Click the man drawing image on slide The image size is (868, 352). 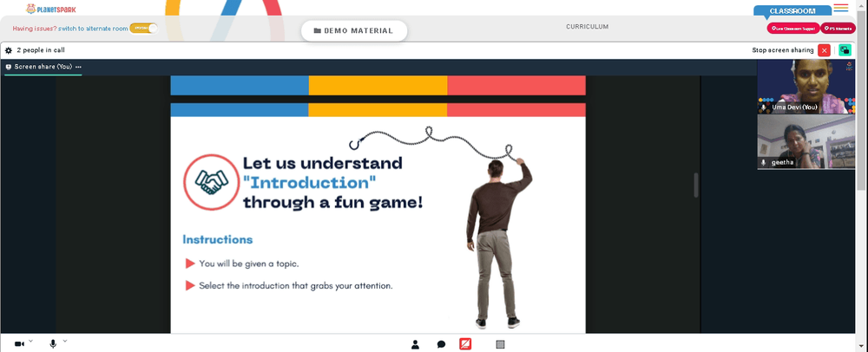(499, 243)
